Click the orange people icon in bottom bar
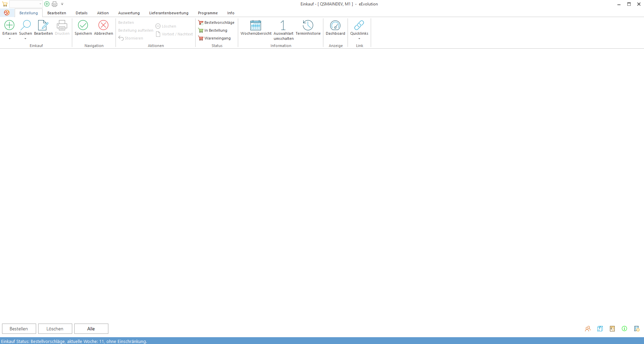Image resolution: width=644 pixels, height=344 pixels. (x=588, y=329)
